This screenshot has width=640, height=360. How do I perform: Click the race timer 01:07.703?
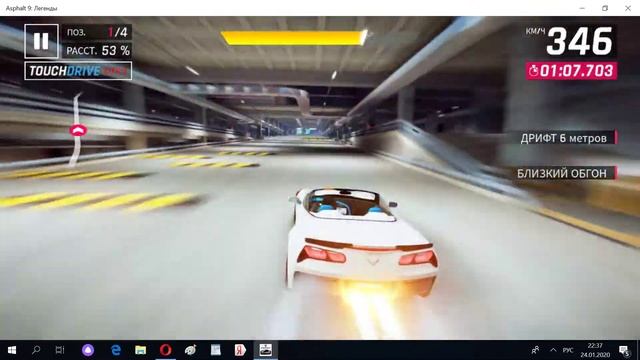point(571,71)
